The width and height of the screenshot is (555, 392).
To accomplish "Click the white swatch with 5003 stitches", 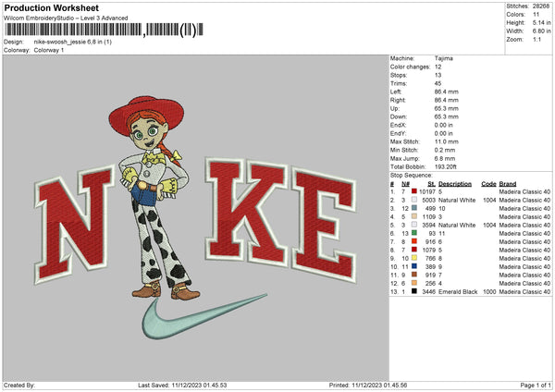I will (x=414, y=200).
